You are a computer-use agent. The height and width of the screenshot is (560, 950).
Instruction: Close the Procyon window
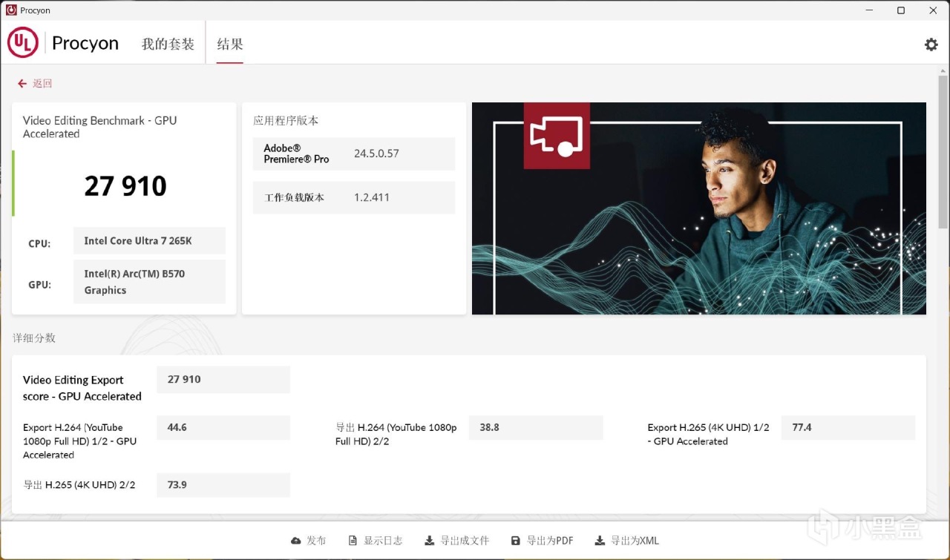click(934, 10)
